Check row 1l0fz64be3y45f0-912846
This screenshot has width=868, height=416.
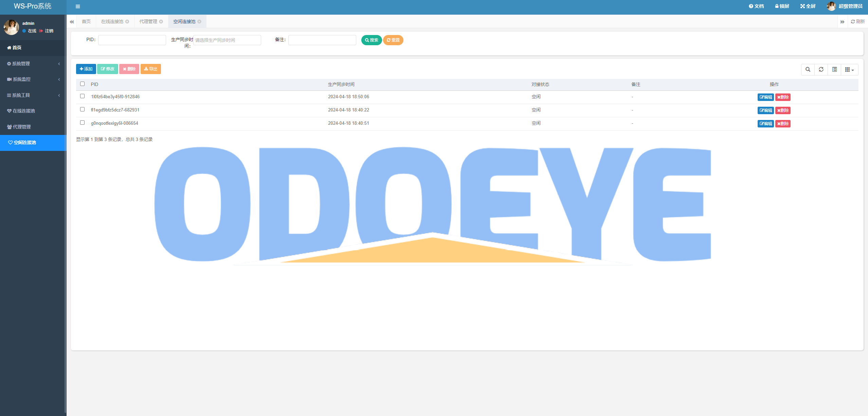pyautogui.click(x=82, y=96)
